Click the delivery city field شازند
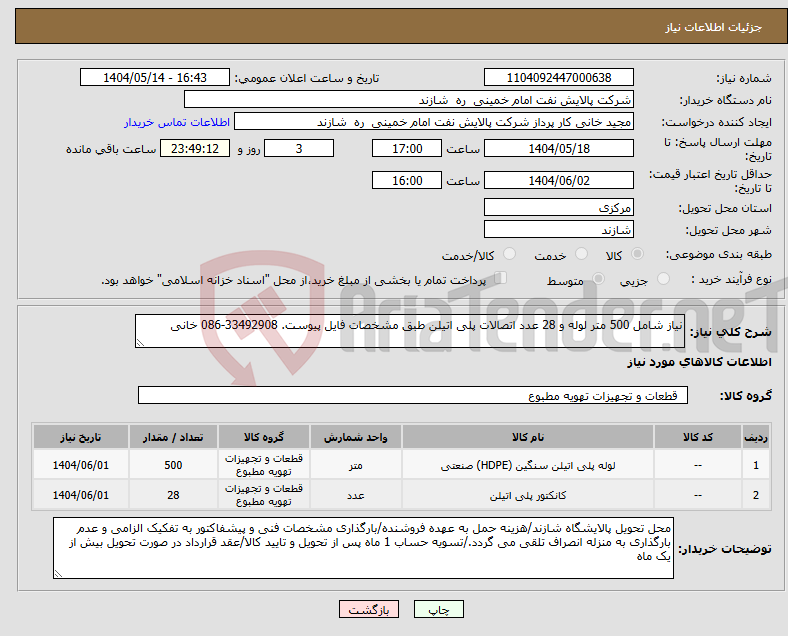Image resolution: width=788 pixels, height=636 pixels. [x=558, y=230]
